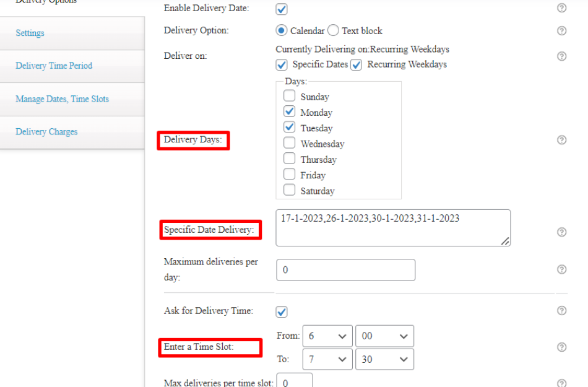
Task: Click help icon for Maximum deliveries per day
Action: click(x=561, y=269)
